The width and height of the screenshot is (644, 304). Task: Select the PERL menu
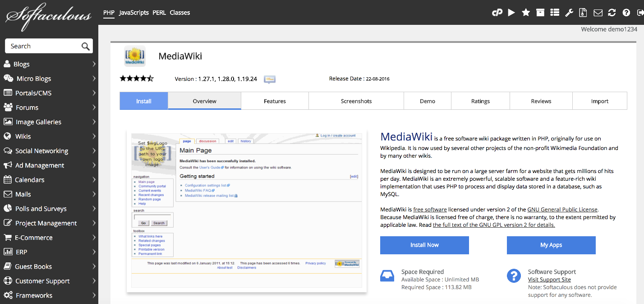pos(159,13)
